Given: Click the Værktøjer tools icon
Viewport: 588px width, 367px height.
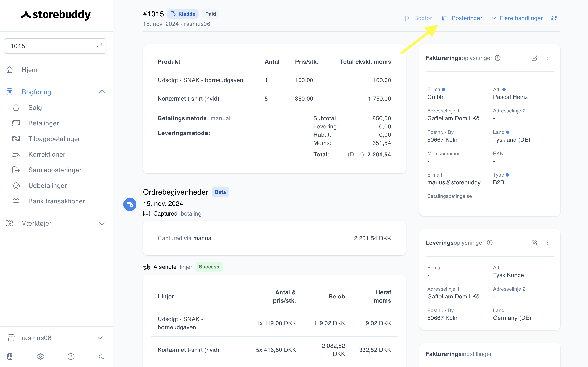Looking at the screenshot, I should point(9,223).
